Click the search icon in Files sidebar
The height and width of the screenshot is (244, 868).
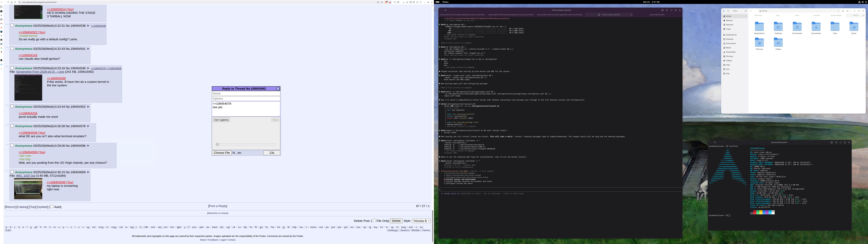click(x=728, y=11)
